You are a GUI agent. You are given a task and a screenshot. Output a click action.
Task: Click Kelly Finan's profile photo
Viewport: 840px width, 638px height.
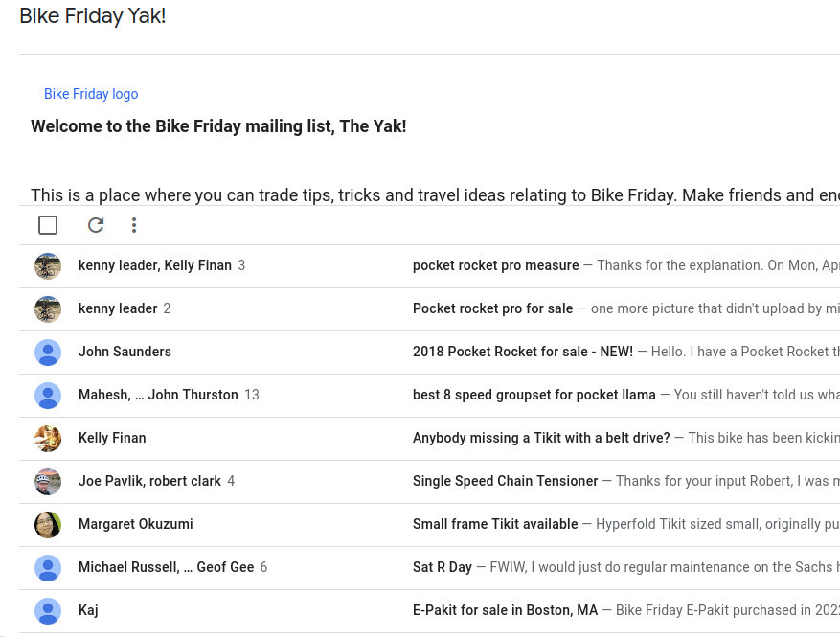tap(48, 439)
